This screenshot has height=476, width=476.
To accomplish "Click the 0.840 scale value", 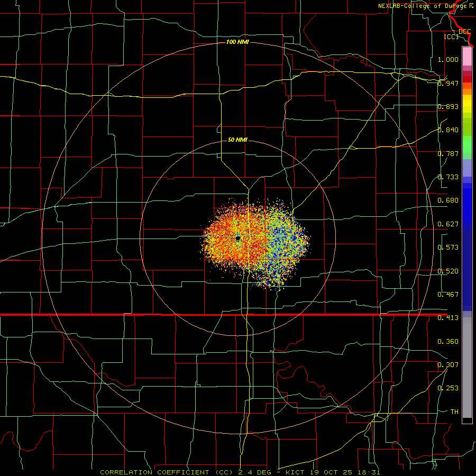I will click(448, 130).
